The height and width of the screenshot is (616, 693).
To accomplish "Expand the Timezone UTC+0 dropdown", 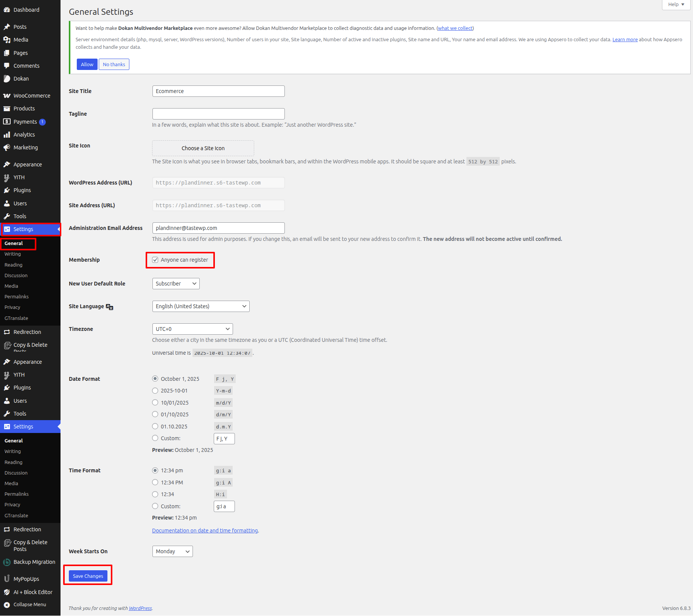I will (x=192, y=329).
